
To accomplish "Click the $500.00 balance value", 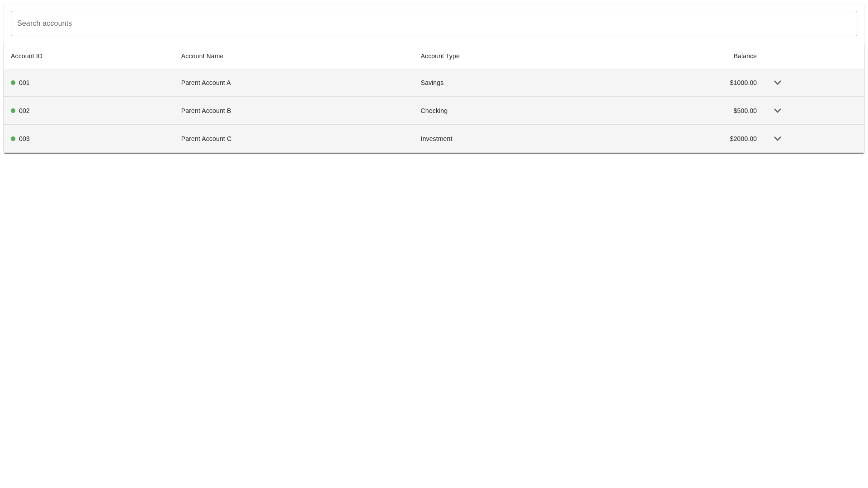I will [745, 111].
